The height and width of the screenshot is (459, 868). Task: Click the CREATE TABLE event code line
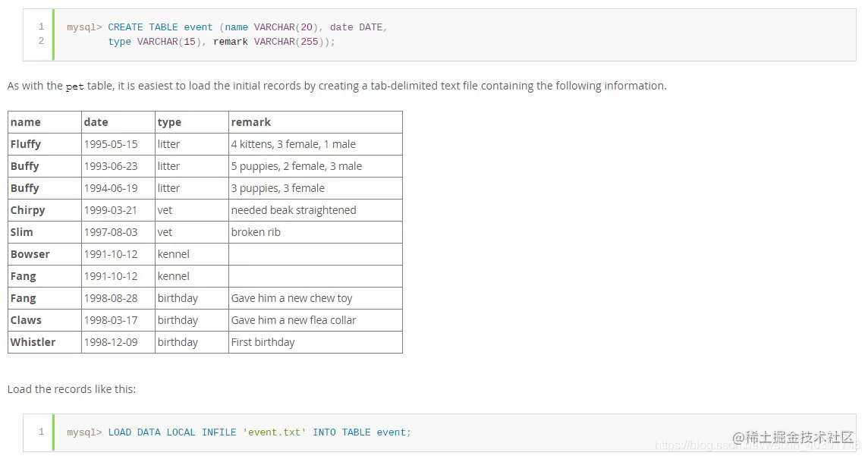227,27
